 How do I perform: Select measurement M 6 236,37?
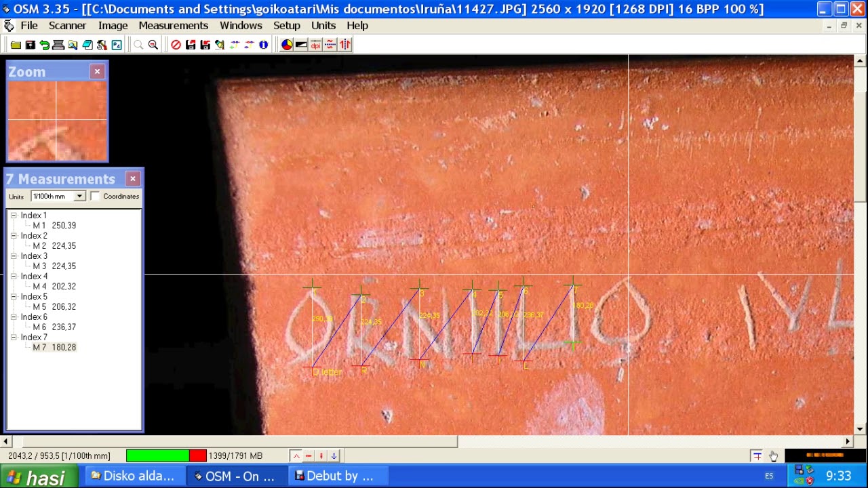tap(54, 327)
